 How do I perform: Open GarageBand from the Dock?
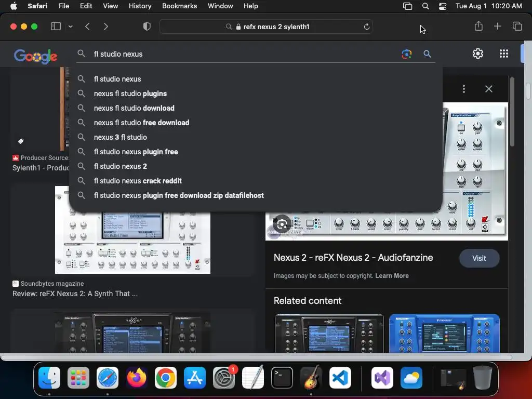click(x=311, y=378)
